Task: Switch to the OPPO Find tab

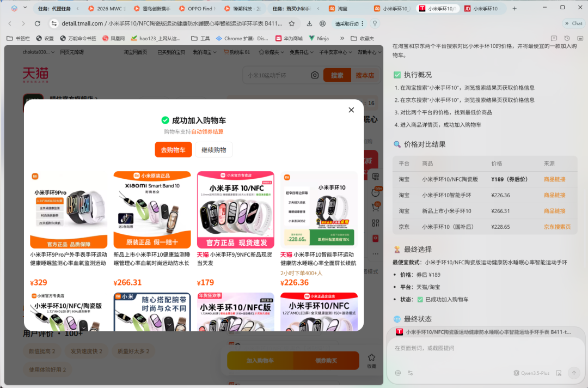Action: [197, 8]
